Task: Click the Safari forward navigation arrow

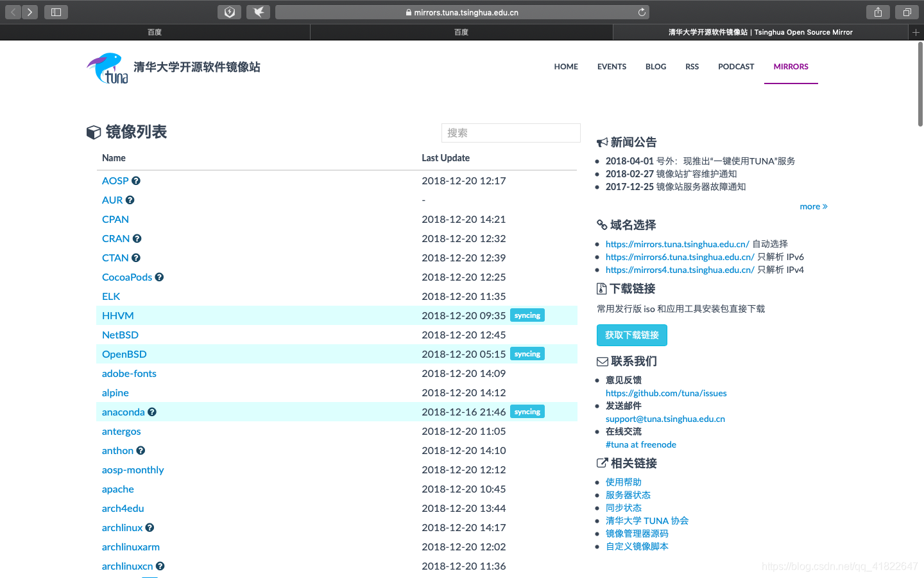Action: [30, 12]
